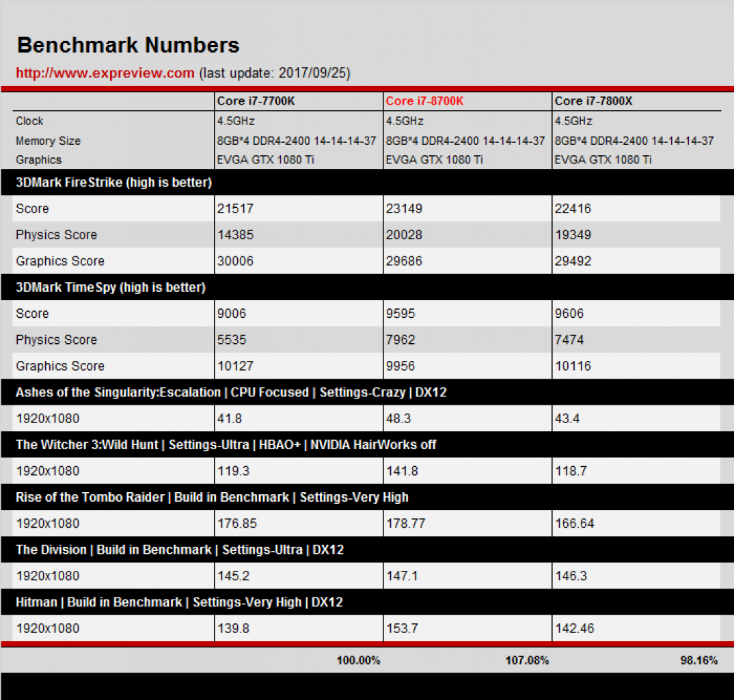Click Graphics Score value 29686
Screen dimensions: 734x700
[404, 261]
